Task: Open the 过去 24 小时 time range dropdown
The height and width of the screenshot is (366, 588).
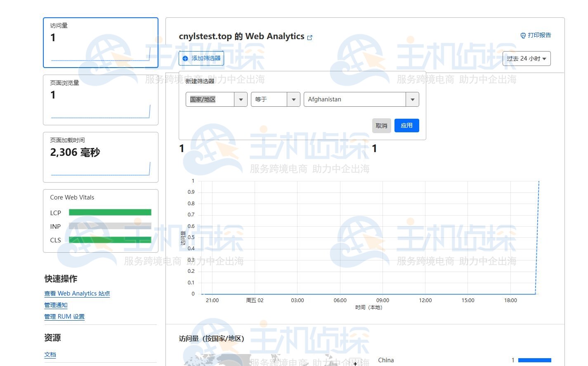Action: 527,59
